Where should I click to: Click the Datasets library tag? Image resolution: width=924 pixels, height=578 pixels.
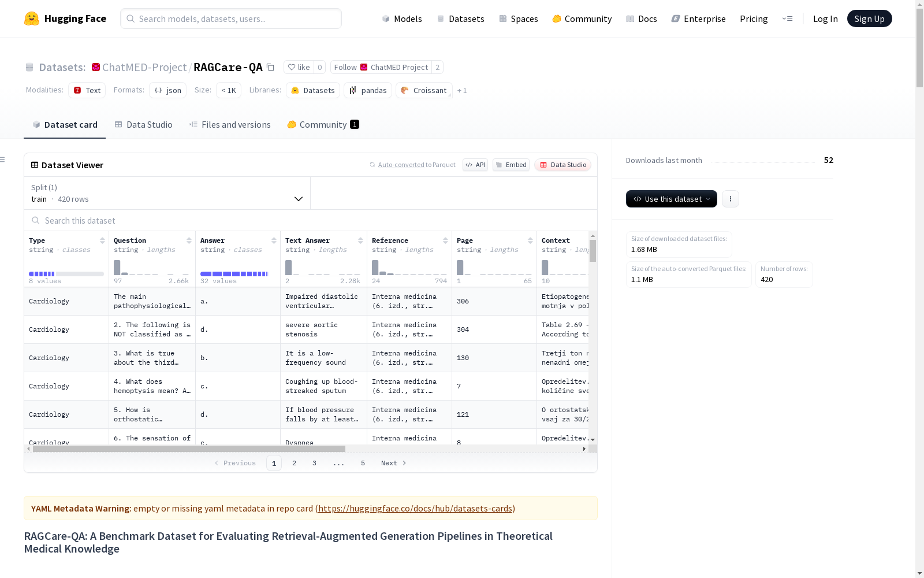click(313, 90)
